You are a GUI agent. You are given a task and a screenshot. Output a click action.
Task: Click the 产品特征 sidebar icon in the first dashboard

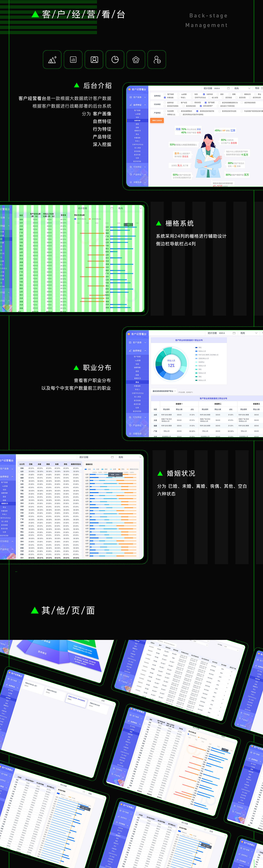[x=131, y=174]
